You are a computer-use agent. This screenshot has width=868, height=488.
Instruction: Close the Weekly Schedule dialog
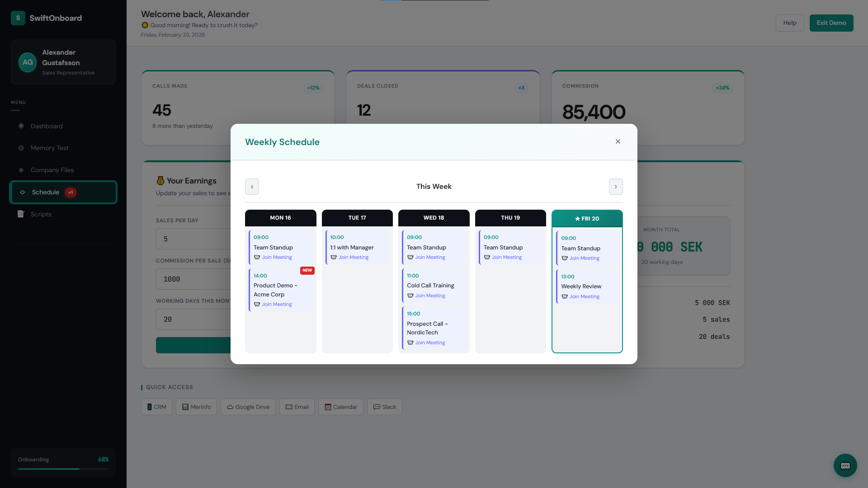tap(618, 141)
